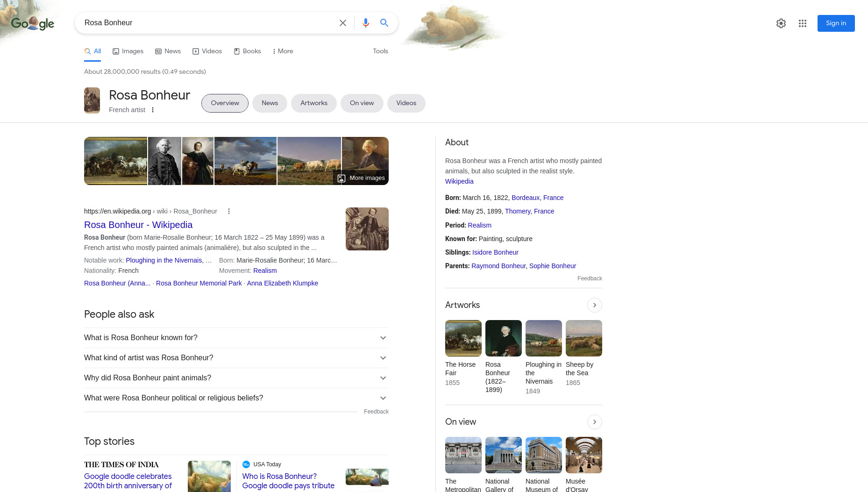Expand political or religious beliefs question
868x492 pixels.
click(x=236, y=398)
